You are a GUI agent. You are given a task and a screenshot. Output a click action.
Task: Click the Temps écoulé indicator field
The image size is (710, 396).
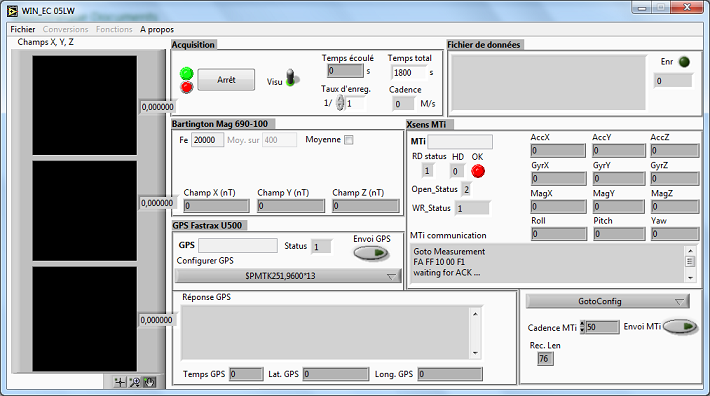345,71
